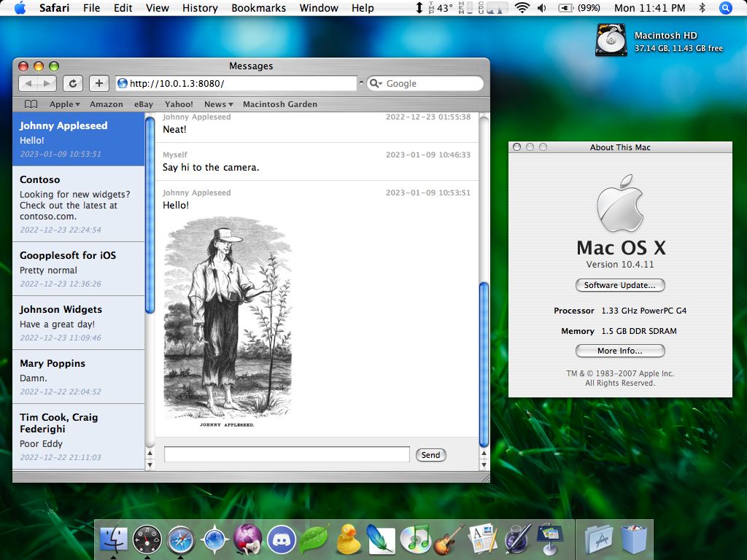Image resolution: width=747 pixels, height=560 pixels.
Task: Expand the Apple bookmarks folder dropdown
Action: [x=64, y=104]
